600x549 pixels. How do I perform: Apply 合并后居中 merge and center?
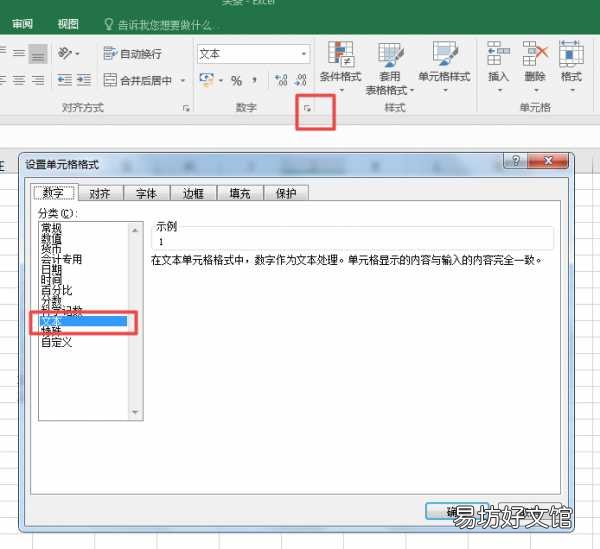coord(137,80)
